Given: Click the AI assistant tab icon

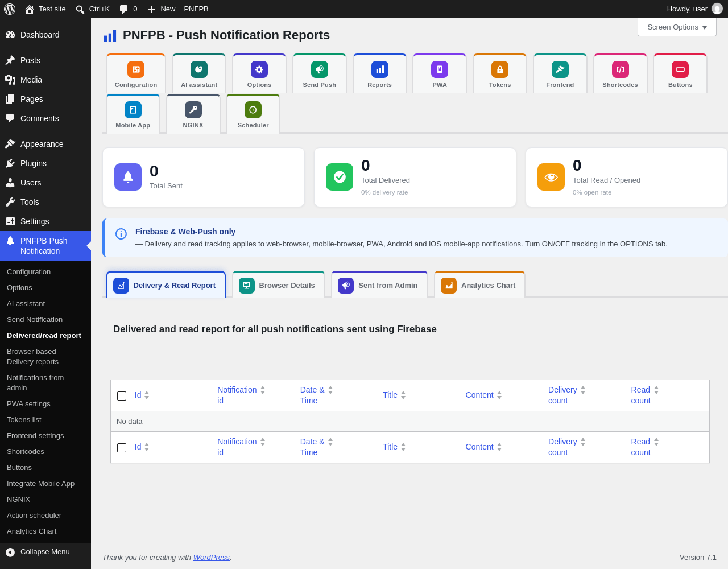Looking at the screenshot, I should click(x=199, y=69).
